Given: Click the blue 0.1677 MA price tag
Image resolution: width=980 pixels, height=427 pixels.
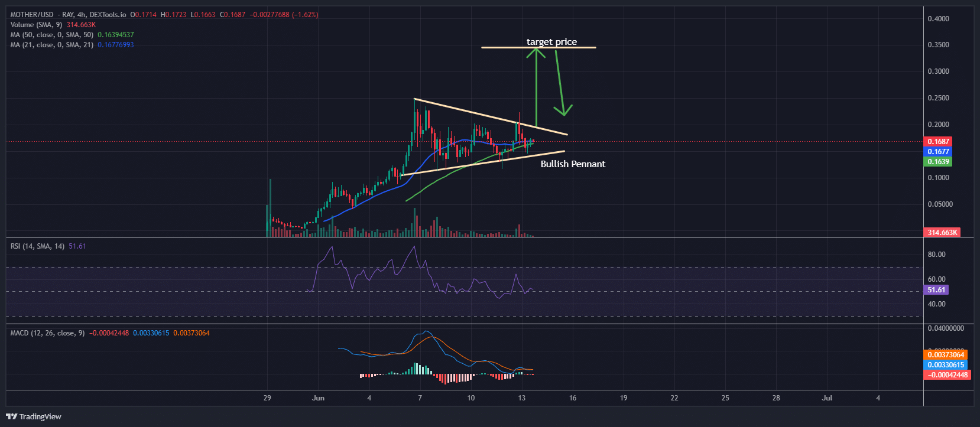Looking at the screenshot, I should click(x=938, y=152).
